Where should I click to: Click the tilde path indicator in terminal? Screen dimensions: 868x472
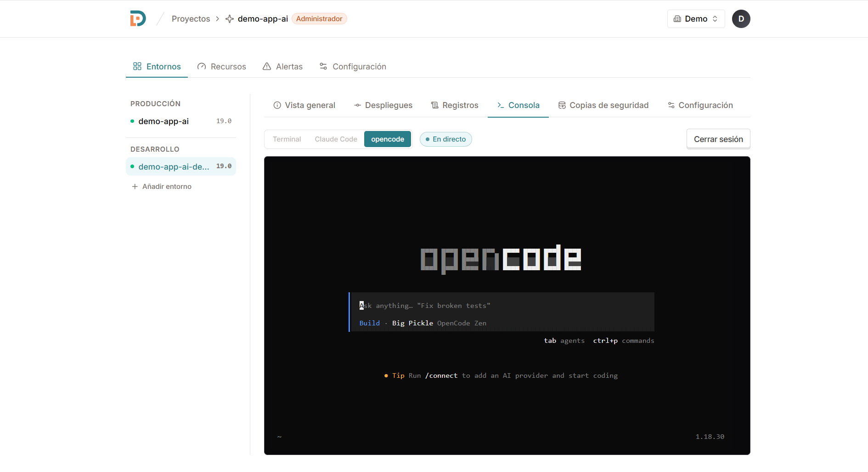tap(279, 437)
